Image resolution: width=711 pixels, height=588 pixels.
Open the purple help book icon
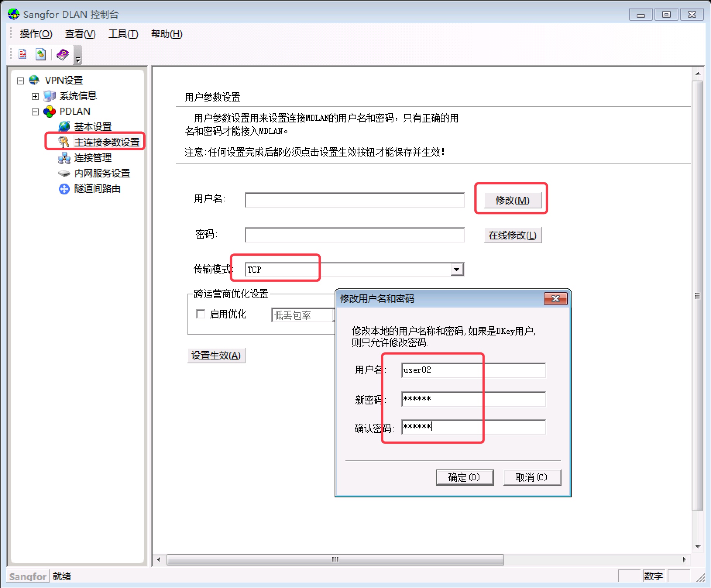tap(62, 54)
